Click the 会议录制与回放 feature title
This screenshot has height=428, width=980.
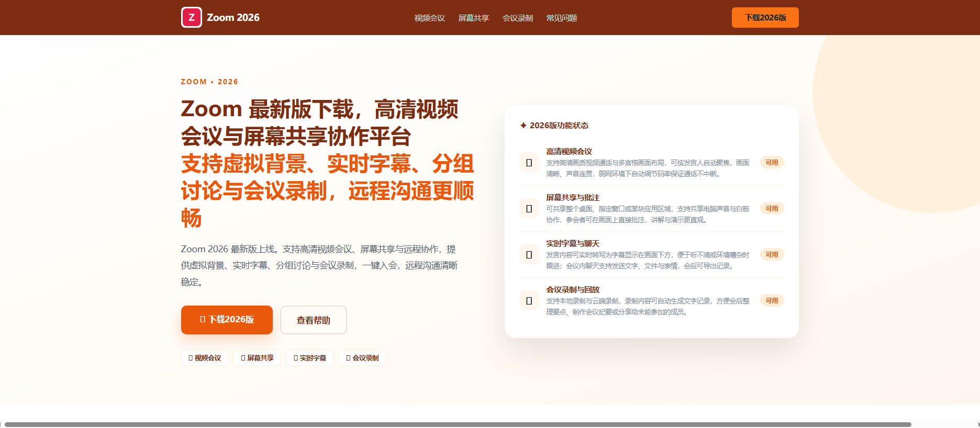(x=573, y=290)
